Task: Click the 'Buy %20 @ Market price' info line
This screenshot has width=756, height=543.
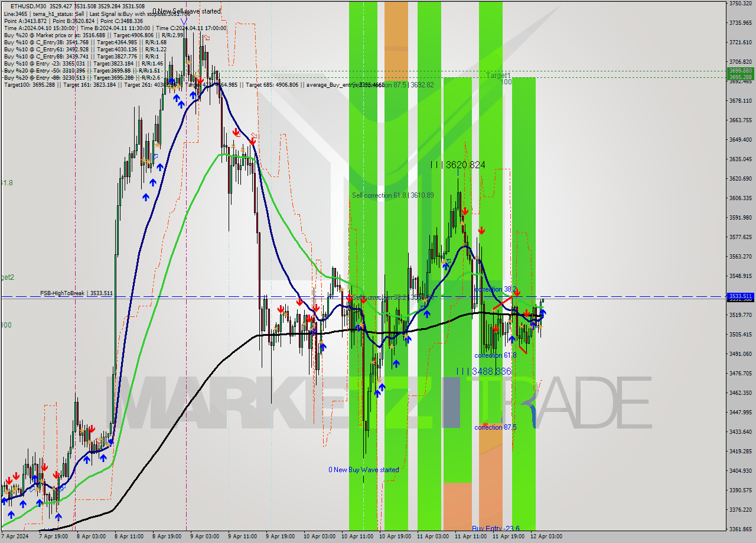Action: click(x=93, y=35)
